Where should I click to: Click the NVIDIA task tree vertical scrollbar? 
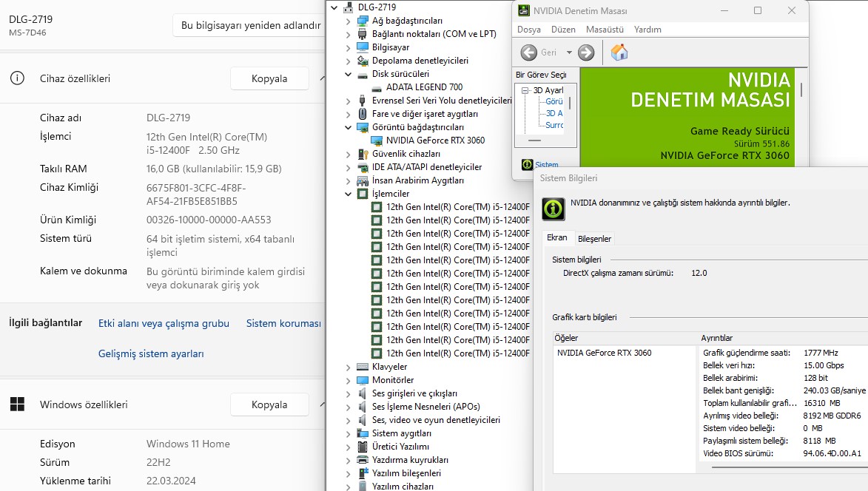(570, 104)
